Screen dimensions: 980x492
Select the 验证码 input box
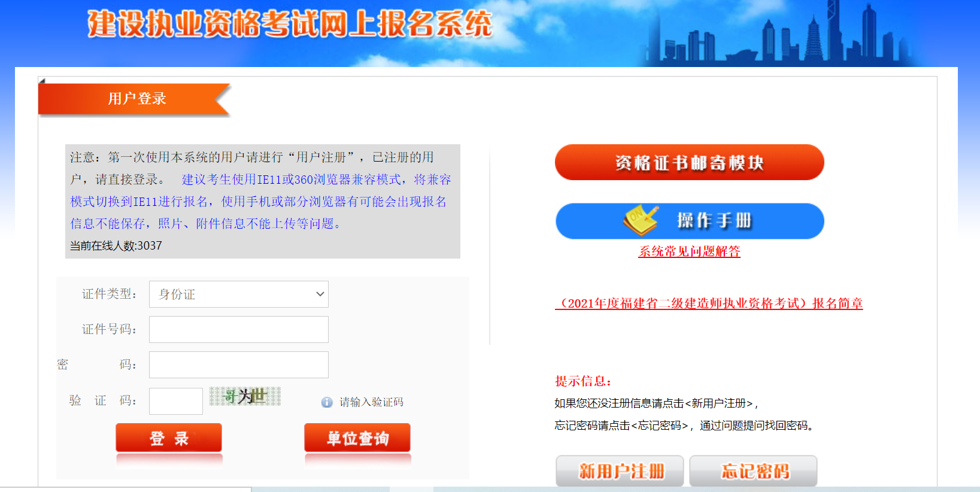click(176, 401)
